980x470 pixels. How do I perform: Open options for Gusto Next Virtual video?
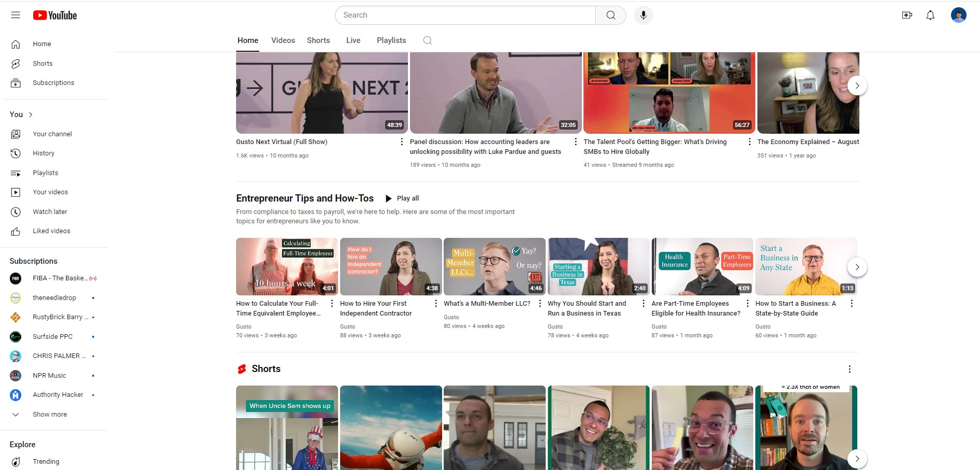click(x=401, y=141)
